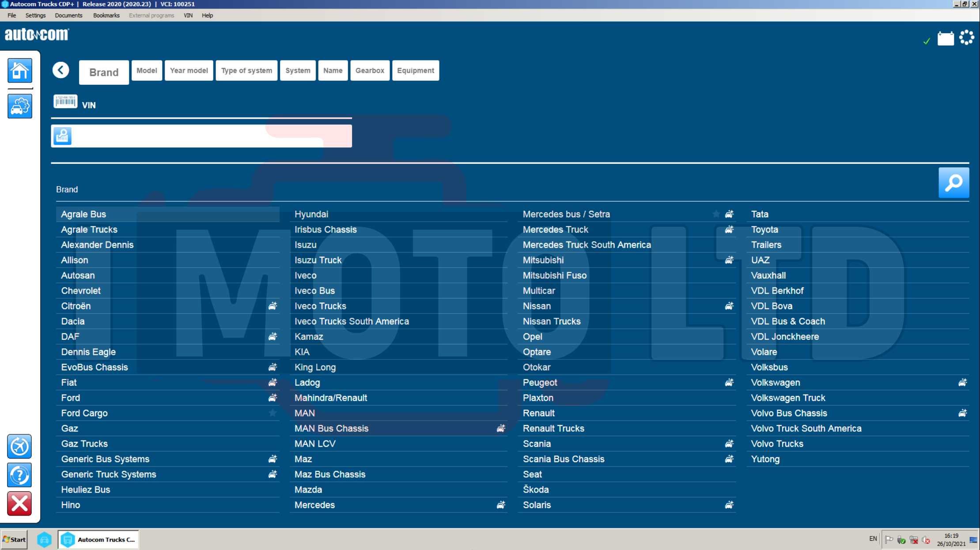980x550 pixels.
Task: Open the File menu
Action: click(x=12, y=15)
